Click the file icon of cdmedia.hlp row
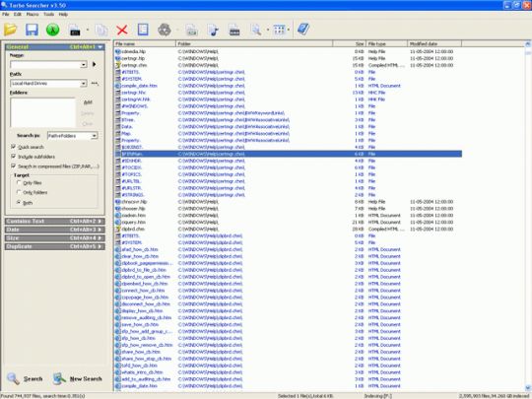This screenshot has height=399, width=532. click(118, 52)
